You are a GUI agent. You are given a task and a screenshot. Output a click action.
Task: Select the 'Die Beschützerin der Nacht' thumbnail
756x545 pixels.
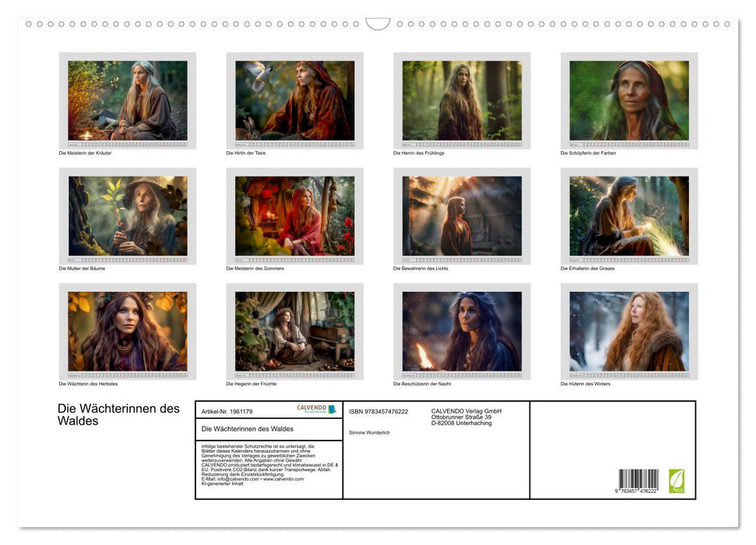point(462,331)
